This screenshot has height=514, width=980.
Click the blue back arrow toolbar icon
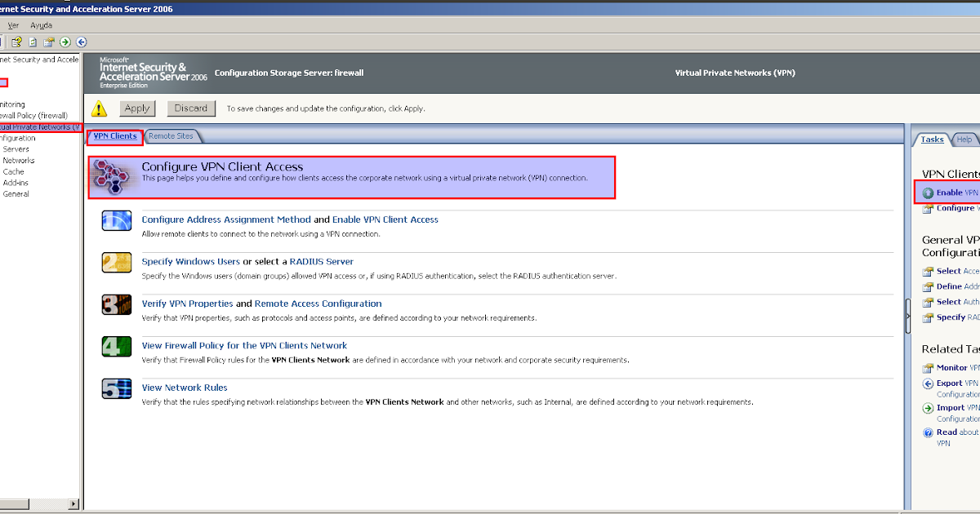[82, 42]
